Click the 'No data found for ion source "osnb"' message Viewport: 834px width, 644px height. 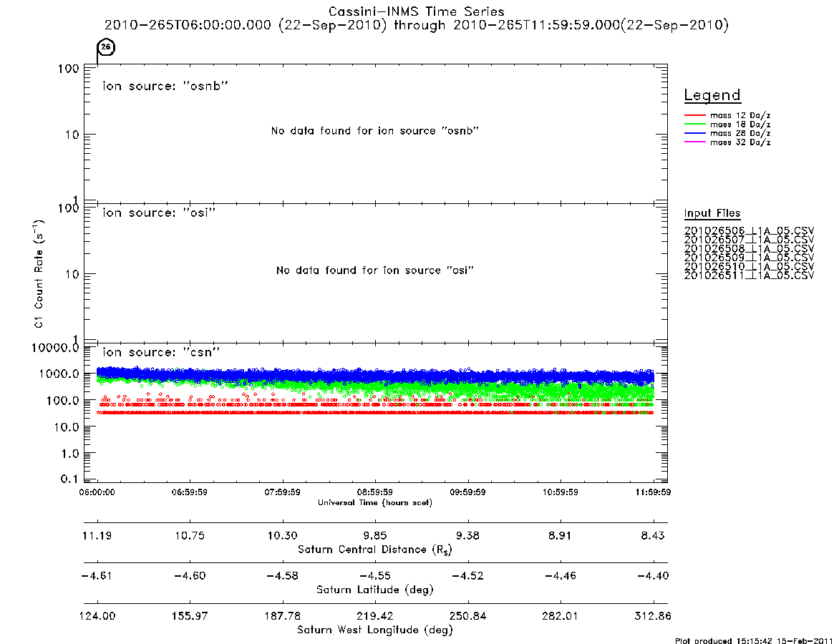[x=375, y=131]
